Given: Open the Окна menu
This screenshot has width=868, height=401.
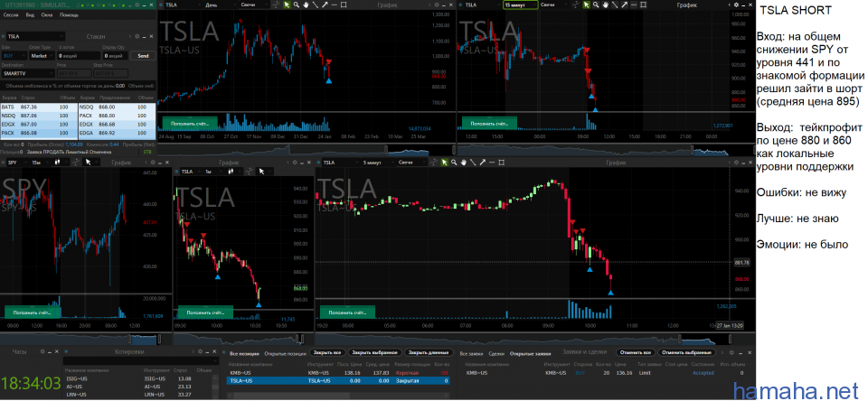Looking at the screenshot, I should pyautogui.click(x=47, y=15).
